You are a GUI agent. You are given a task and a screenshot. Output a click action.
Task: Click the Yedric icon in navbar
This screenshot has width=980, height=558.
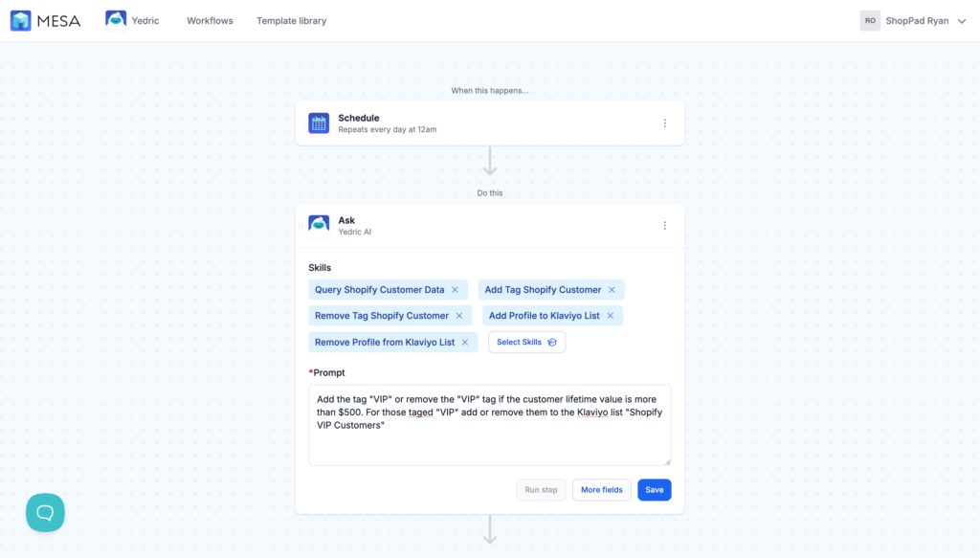click(116, 20)
